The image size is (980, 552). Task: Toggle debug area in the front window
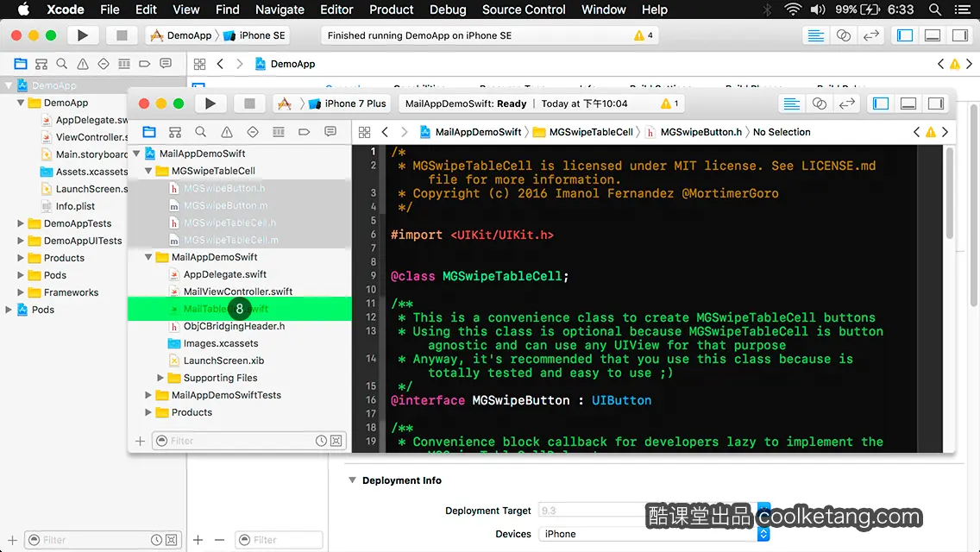click(908, 103)
